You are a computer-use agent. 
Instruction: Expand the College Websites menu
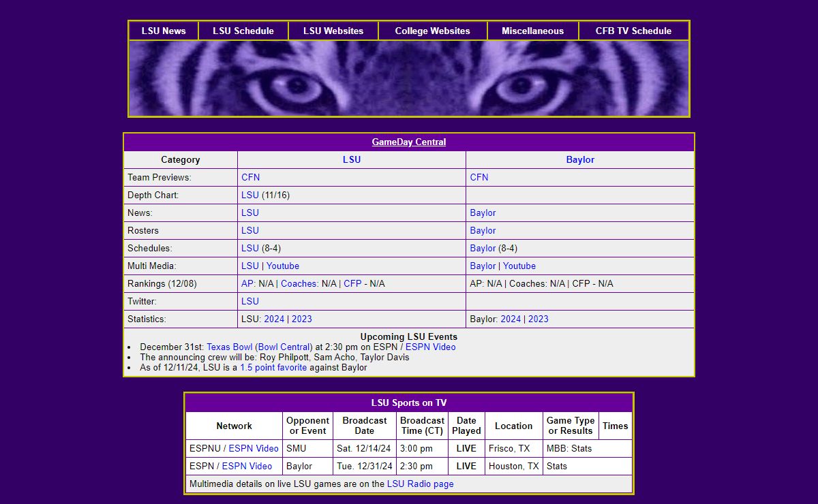[432, 31]
